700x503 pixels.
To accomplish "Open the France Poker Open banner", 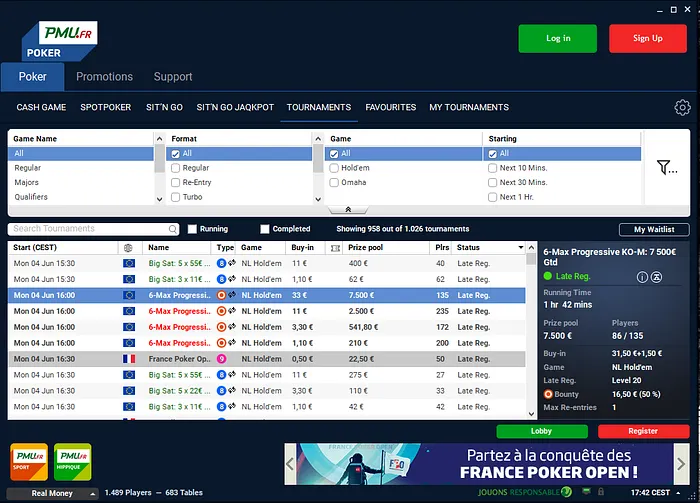I will point(484,464).
